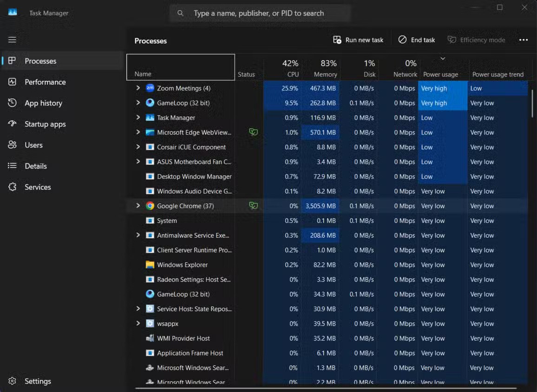537x392 pixels.
Task: Click the Zoom Meetings app icon
Action: click(150, 88)
